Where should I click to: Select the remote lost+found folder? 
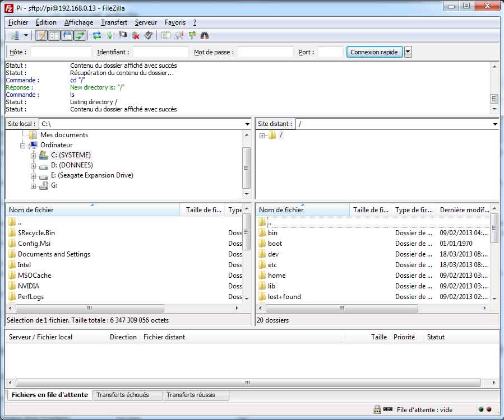pyautogui.click(x=284, y=296)
